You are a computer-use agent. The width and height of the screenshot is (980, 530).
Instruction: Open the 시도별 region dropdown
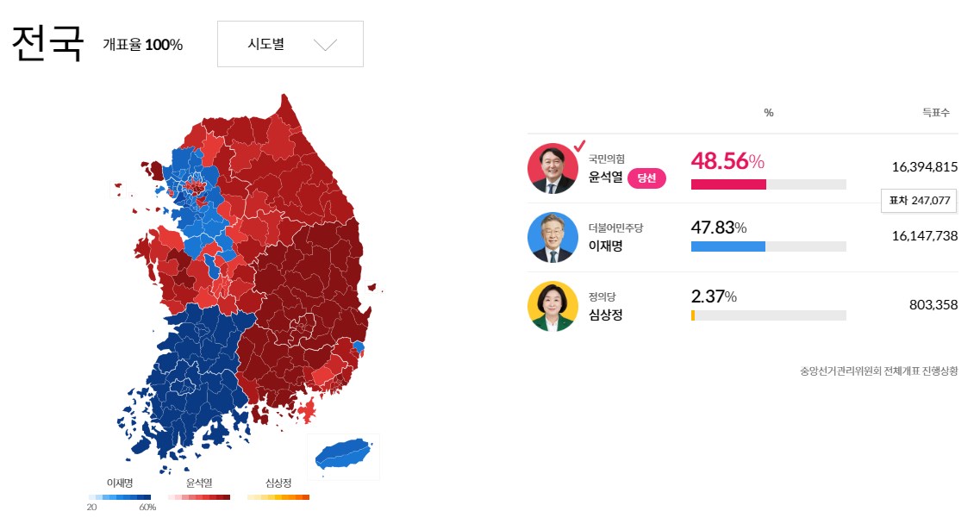click(x=290, y=44)
